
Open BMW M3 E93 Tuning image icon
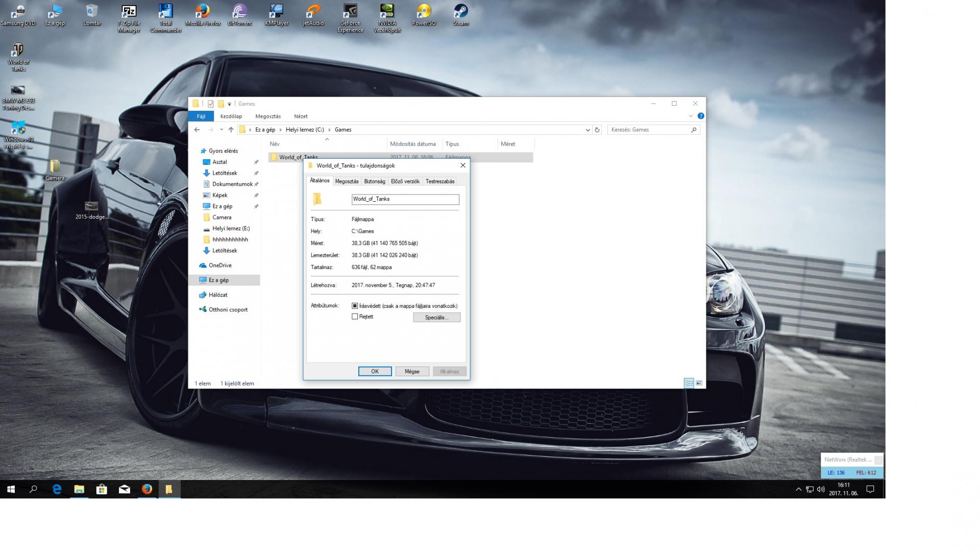pyautogui.click(x=18, y=97)
